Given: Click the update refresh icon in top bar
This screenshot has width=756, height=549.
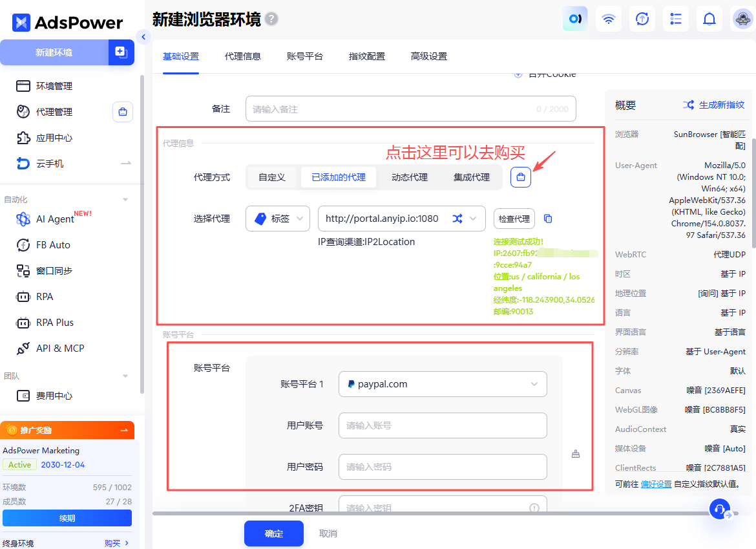Looking at the screenshot, I should [x=642, y=19].
